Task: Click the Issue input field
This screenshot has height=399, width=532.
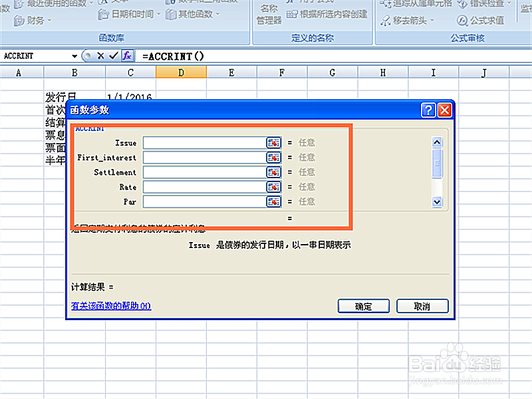Action: click(x=205, y=143)
